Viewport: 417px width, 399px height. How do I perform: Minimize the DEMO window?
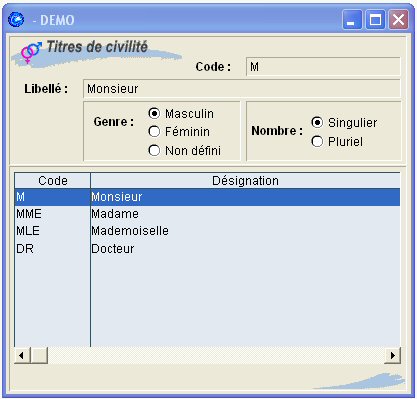coord(352,20)
